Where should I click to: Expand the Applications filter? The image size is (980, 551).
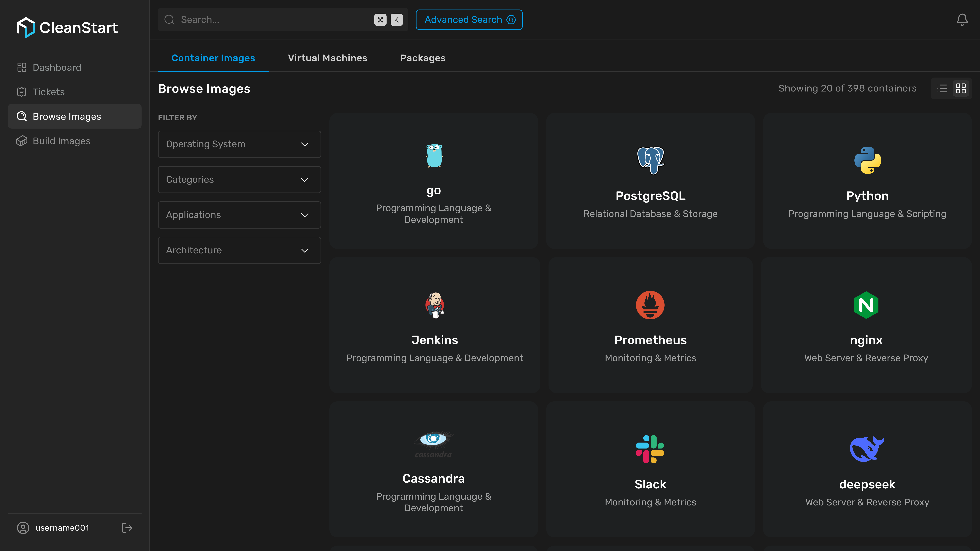tap(239, 215)
